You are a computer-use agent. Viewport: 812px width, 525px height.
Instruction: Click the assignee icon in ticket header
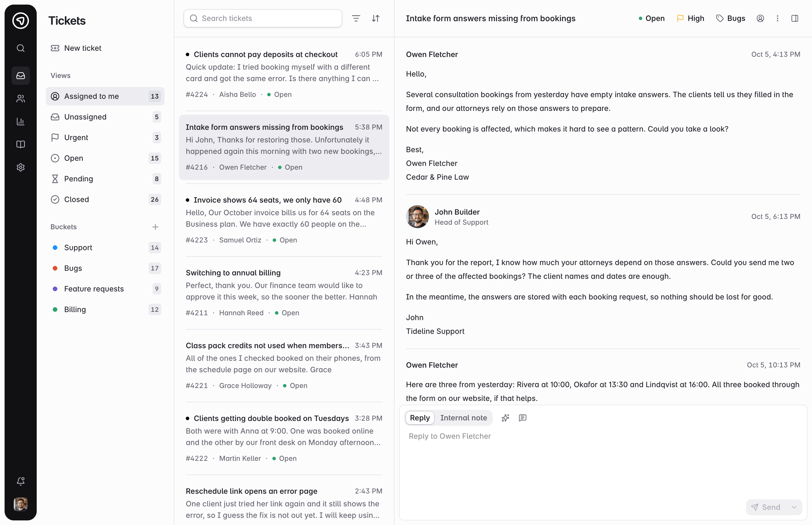point(760,18)
